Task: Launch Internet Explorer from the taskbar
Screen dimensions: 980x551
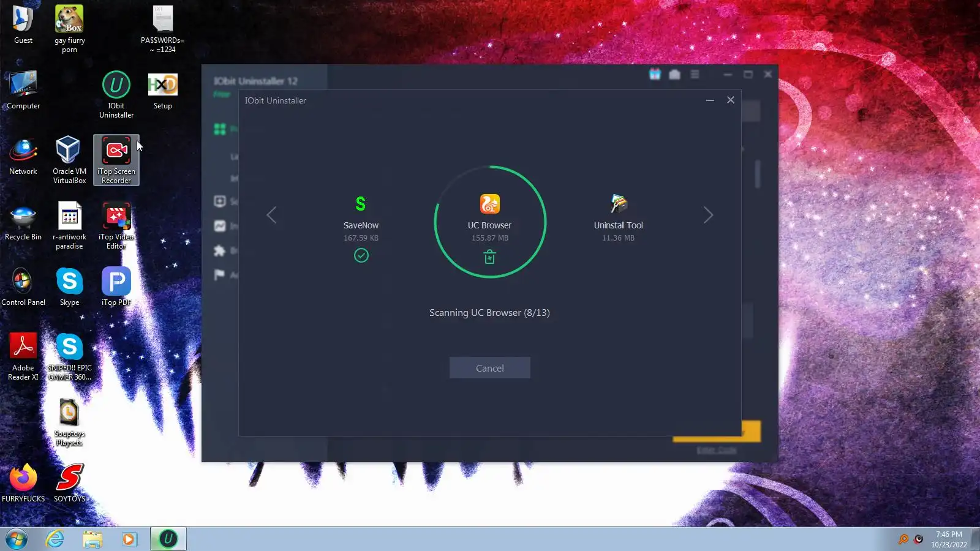Action: coord(55,539)
